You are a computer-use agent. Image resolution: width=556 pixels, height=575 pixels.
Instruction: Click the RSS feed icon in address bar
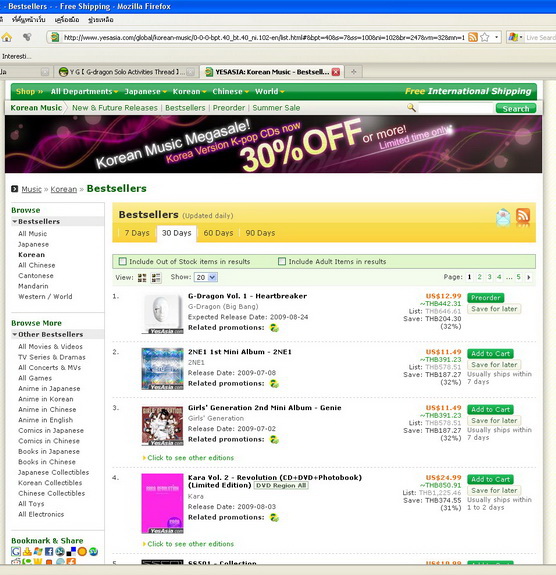click(x=473, y=37)
